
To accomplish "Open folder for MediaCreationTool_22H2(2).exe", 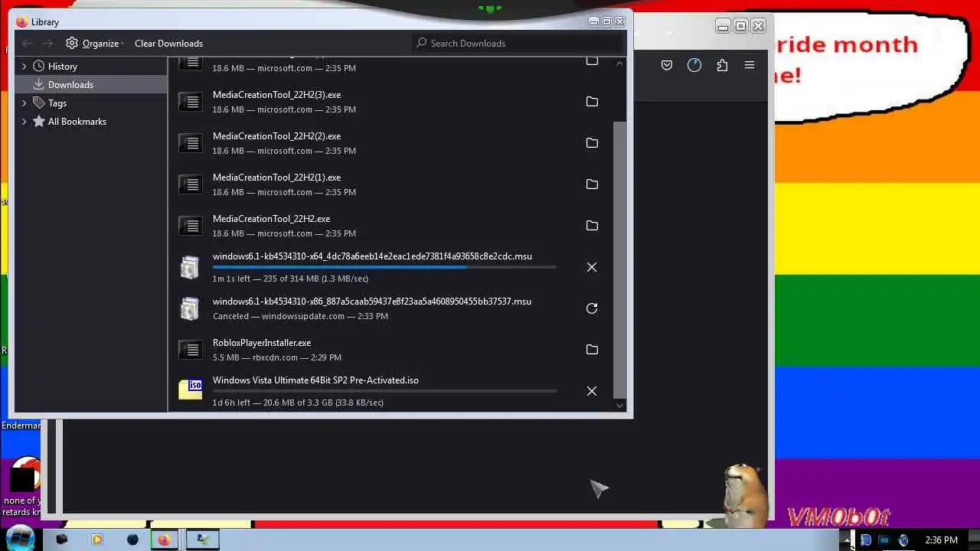I will tap(592, 143).
